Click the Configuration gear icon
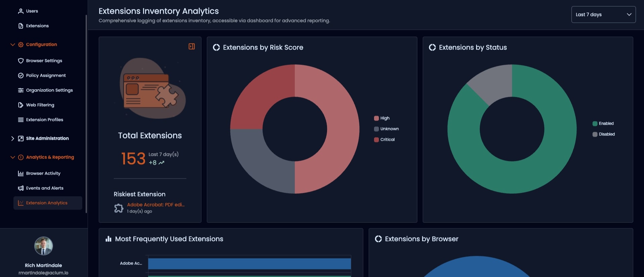 point(20,45)
